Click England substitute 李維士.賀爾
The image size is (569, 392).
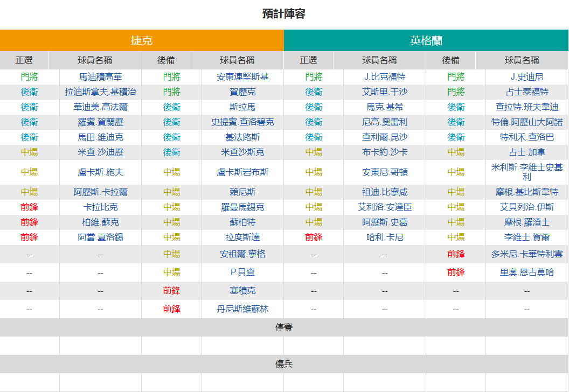point(528,237)
